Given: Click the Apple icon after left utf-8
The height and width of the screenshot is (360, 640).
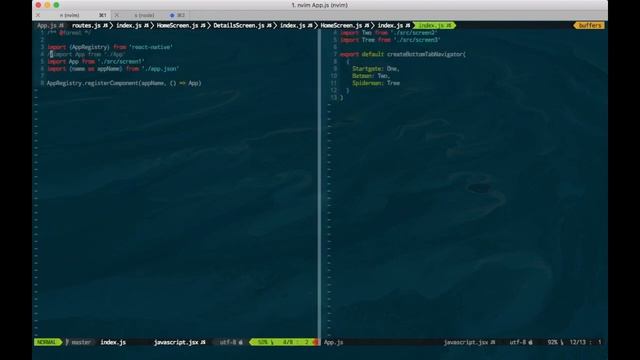Looking at the screenshot, I should pos(241,342).
